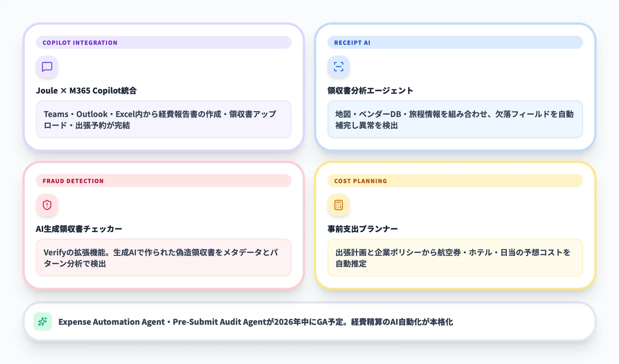619x364 pixels.
Task: Click the green sparkle icon in the bottom banner
Action: (43, 322)
